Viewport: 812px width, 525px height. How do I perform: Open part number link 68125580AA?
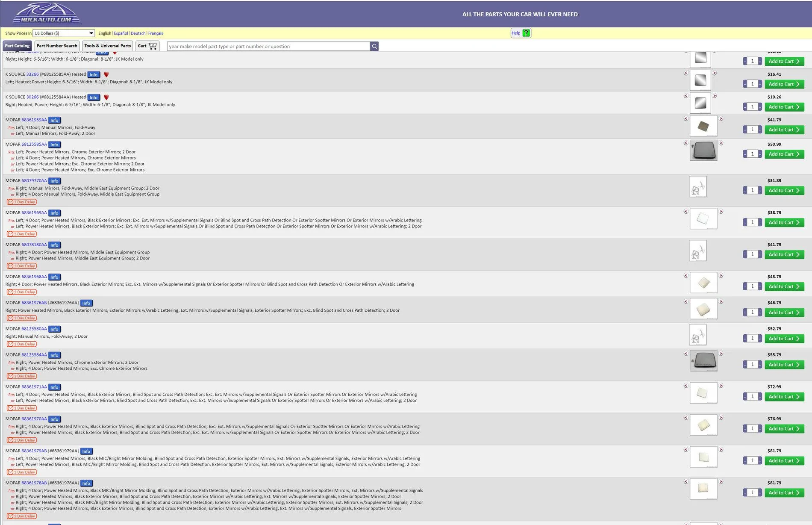click(x=34, y=329)
